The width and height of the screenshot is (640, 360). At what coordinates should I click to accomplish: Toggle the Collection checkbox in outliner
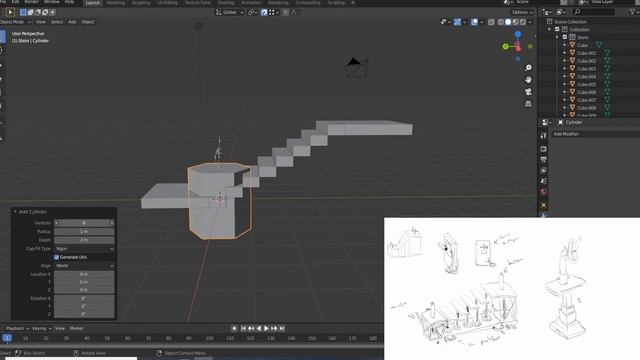click(557, 29)
